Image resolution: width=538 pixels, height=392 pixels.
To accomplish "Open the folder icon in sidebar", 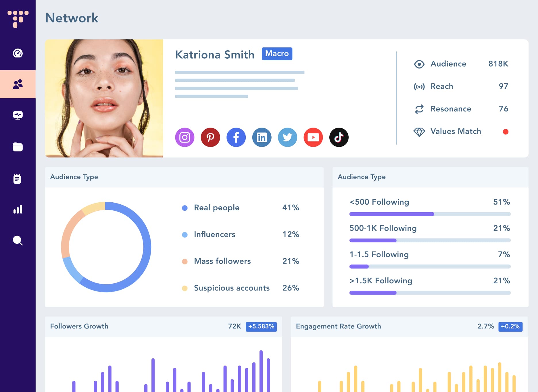I will click(18, 147).
